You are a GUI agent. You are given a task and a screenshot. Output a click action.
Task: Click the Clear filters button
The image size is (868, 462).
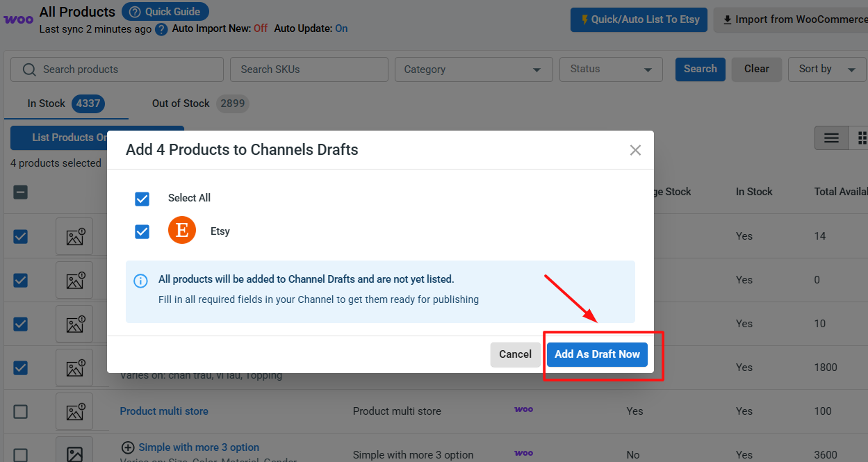tap(757, 69)
